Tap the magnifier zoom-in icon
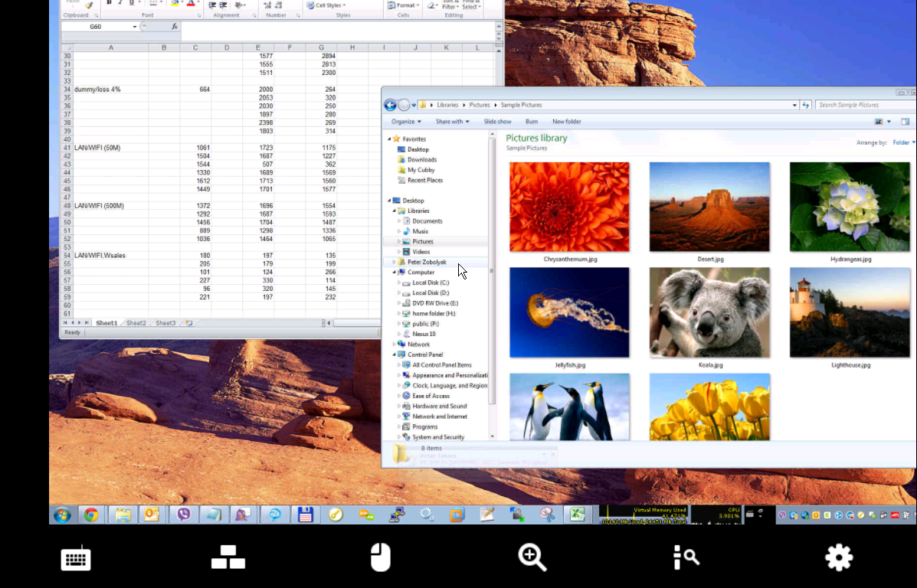Viewport: 917px width, 588px height. 532,557
